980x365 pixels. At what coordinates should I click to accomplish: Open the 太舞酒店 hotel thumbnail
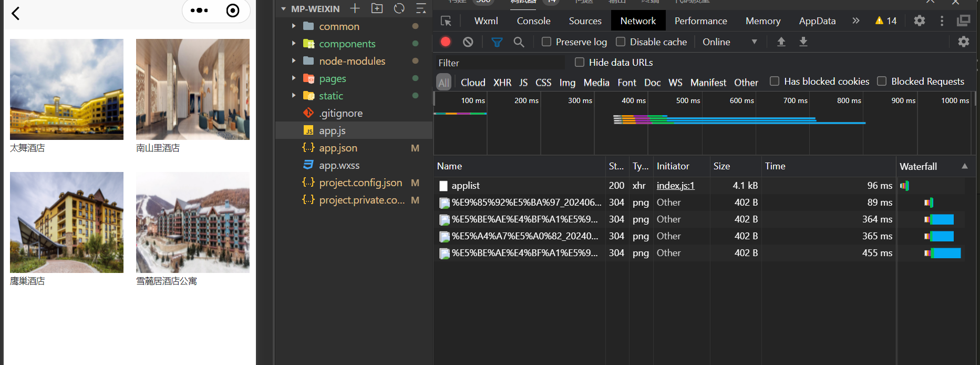click(67, 89)
